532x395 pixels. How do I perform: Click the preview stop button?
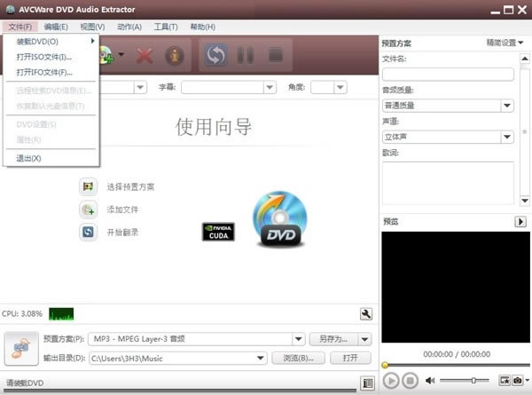(x=410, y=381)
